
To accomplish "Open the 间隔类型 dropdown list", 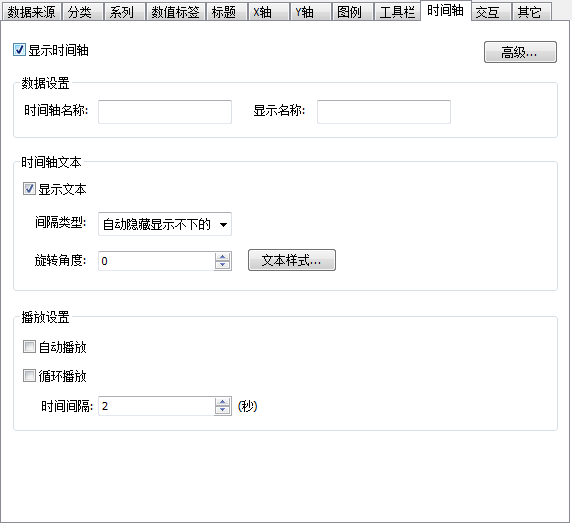I will click(x=165, y=224).
